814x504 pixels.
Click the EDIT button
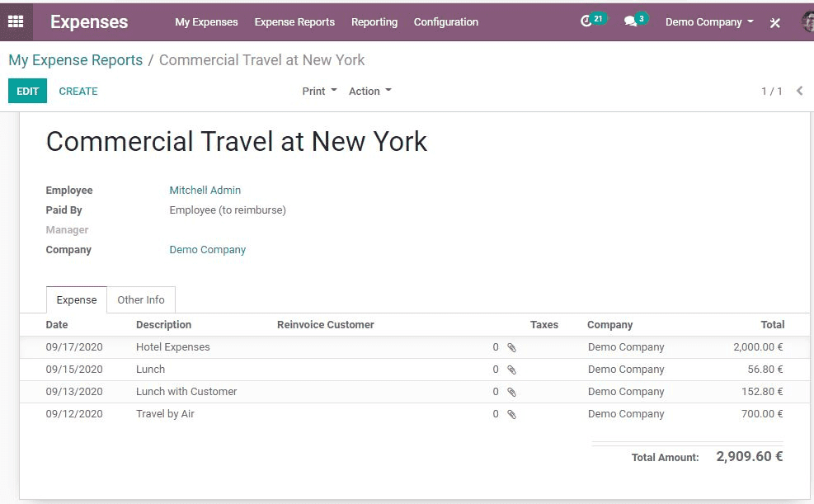[27, 91]
